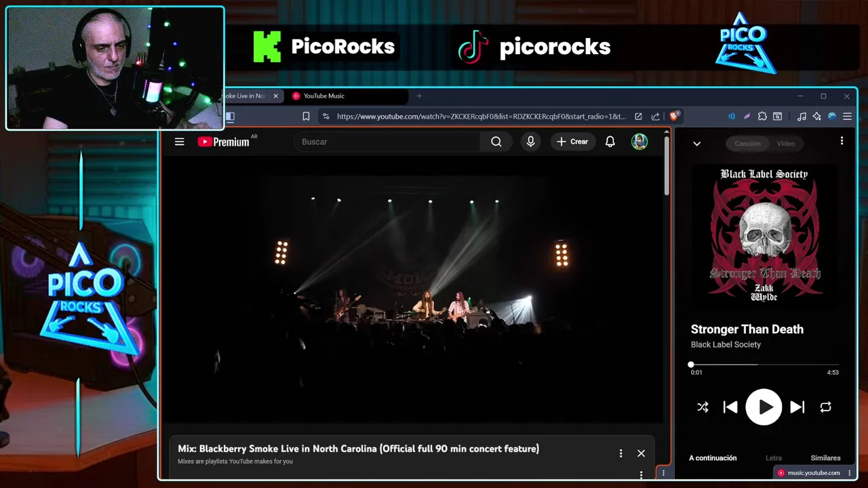Viewport: 868px width, 488px height.
Task: Open the YouTube hamburger guide menu
Action: (179, 142)
